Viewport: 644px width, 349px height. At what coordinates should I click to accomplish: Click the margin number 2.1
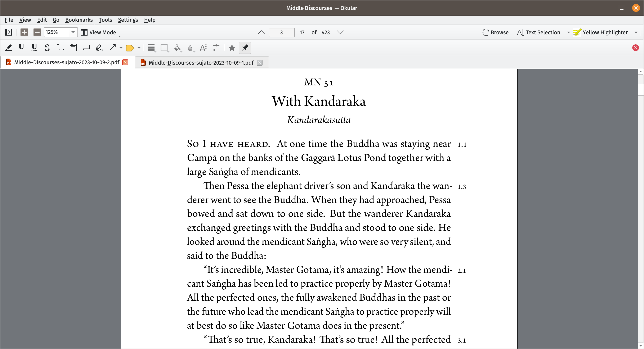pyautogui.click(x=461, y=270)
